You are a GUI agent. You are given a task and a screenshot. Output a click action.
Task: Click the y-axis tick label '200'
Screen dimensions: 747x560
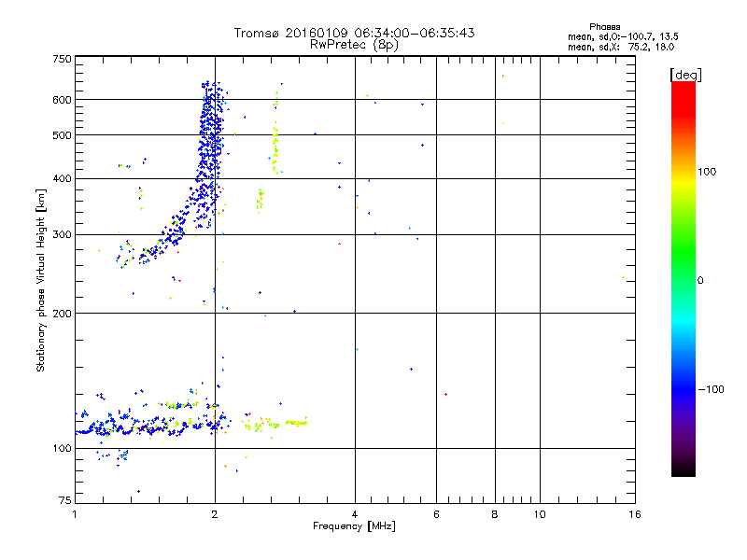pyautogui.click(x=62, y=314)
